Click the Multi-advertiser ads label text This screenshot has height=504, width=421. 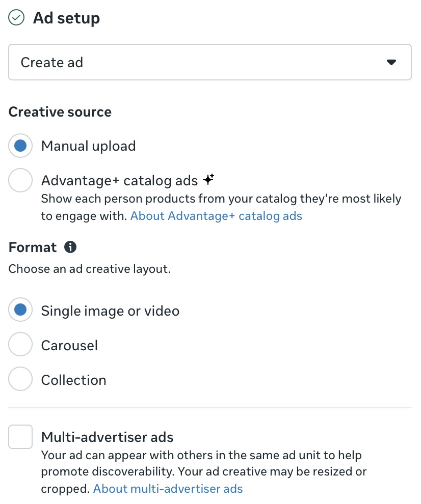tap(107, 437)
